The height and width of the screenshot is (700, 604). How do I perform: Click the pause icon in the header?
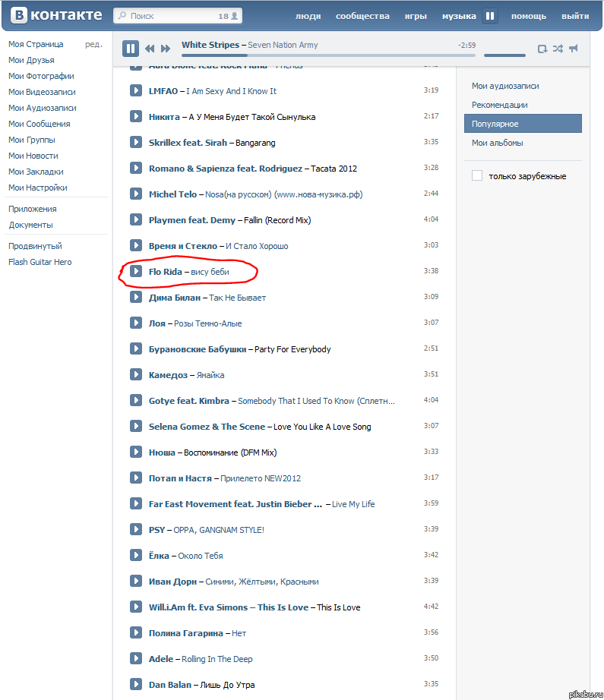click(490, 16)
